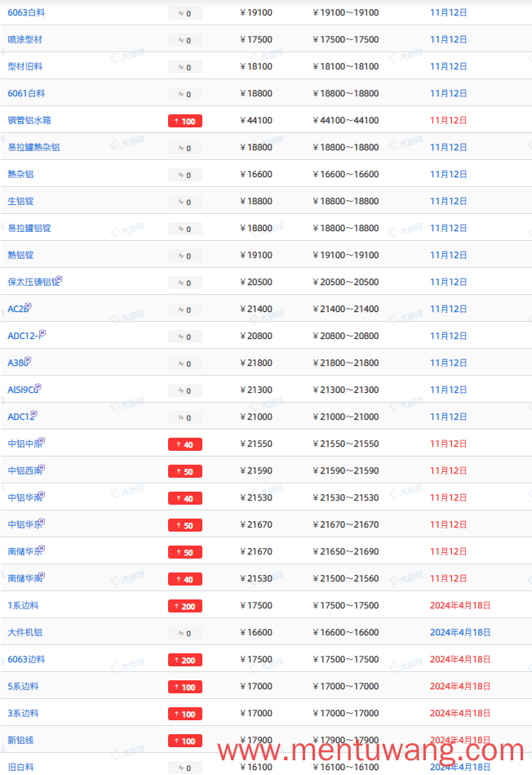Viewport: 532px width, 775px height.
Task: Click the ↑200 change badge for 1系边料
Action: point(185,606)
